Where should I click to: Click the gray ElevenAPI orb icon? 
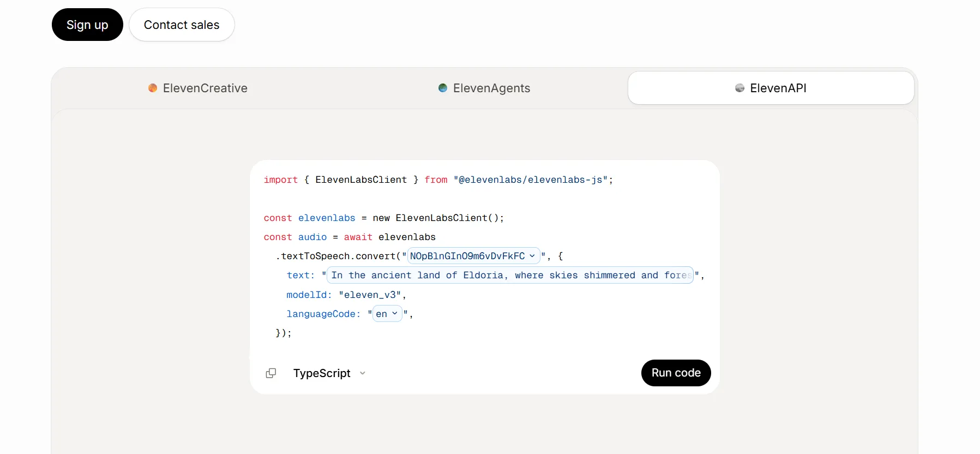(739, 88)
